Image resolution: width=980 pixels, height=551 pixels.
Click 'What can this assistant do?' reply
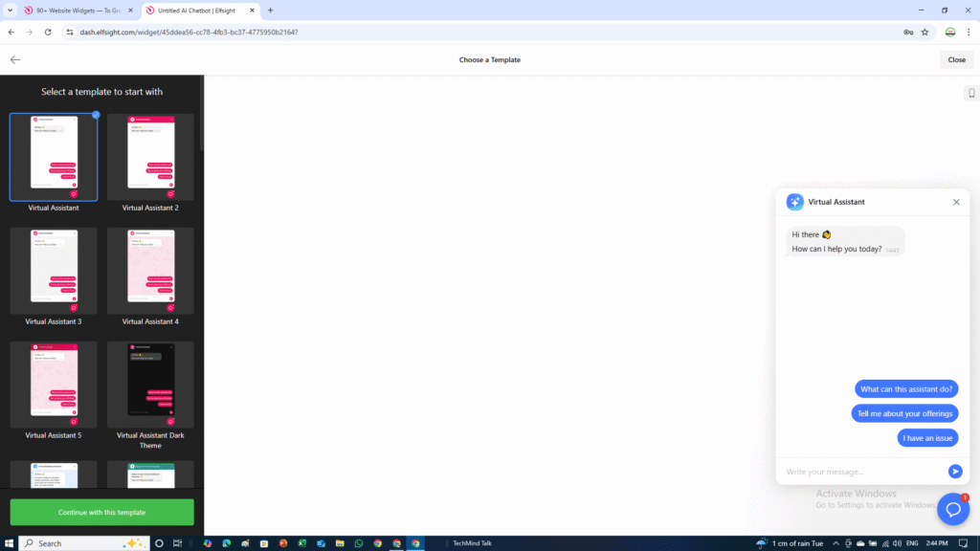tap(906, 389)
